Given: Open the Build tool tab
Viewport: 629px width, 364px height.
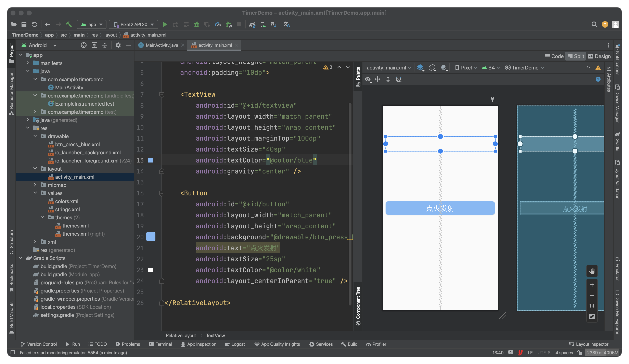Looking at the screenshot, I should point(349,344).
